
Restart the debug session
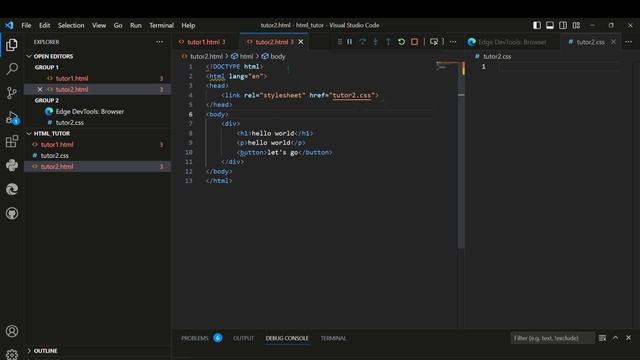[x=401, y=42]
